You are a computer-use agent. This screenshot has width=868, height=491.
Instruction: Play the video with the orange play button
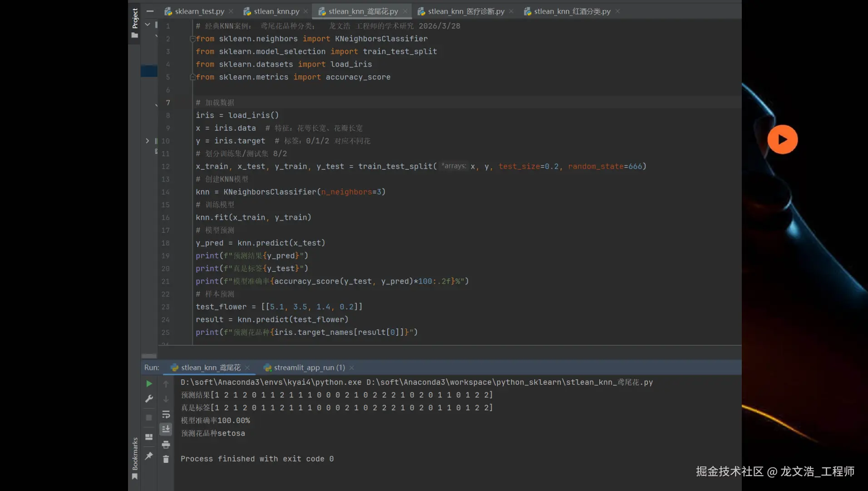(x=782, y=139)
